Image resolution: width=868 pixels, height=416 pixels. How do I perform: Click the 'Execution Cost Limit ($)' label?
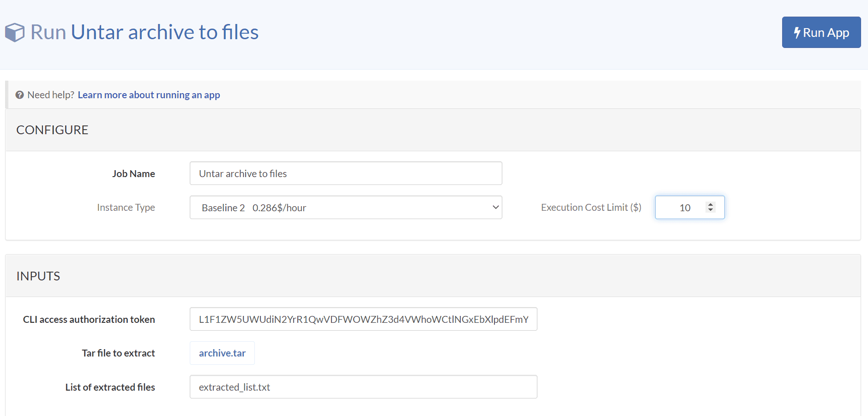click(591, 208)
